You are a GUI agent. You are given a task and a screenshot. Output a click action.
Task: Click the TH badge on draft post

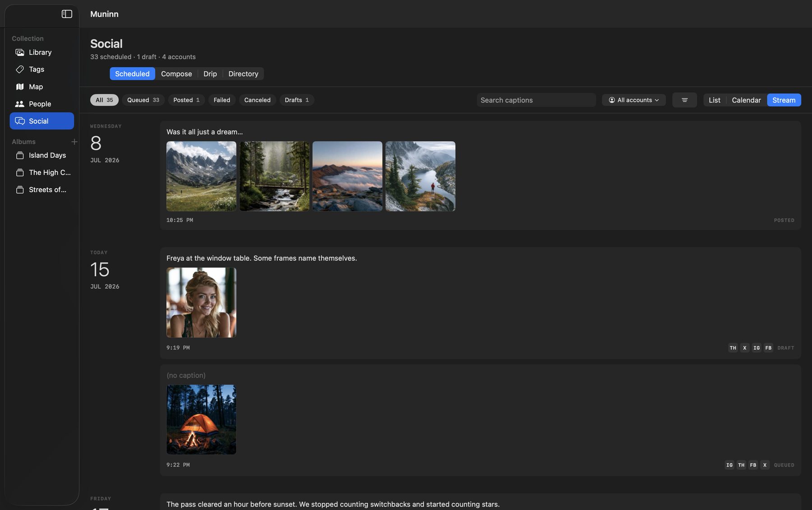point(733,348)
